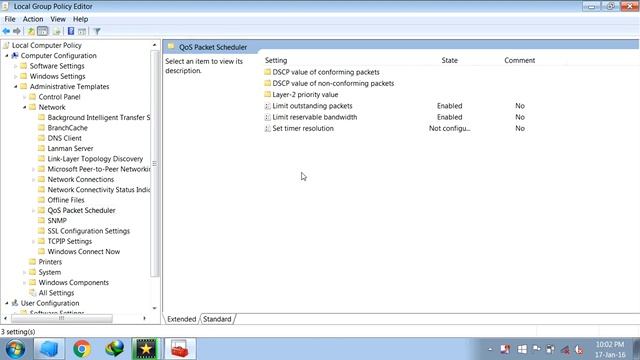Sort by the Setting column header
The width and height of the screenshot is (640, 360).
click(276, 60)
